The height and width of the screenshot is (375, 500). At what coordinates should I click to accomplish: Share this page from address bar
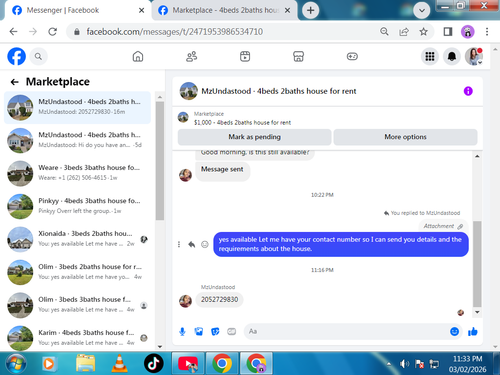point(404,32)
